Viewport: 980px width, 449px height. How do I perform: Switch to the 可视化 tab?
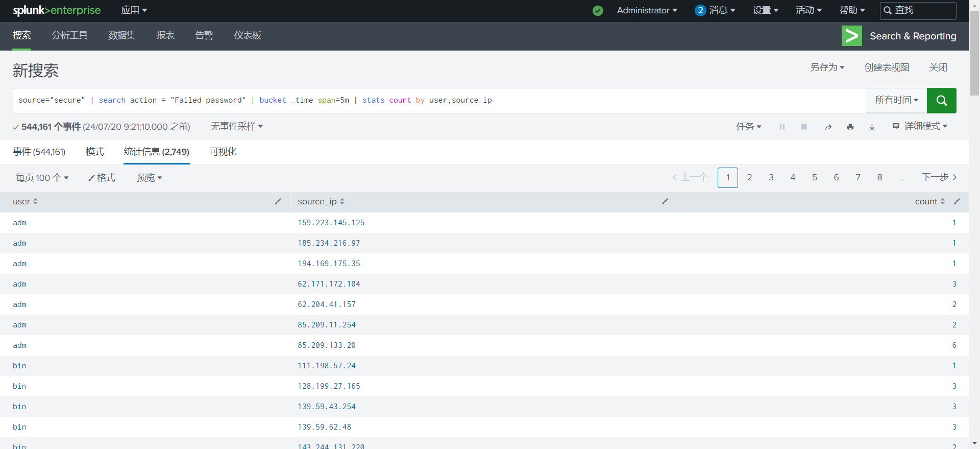tap(223, 152)
